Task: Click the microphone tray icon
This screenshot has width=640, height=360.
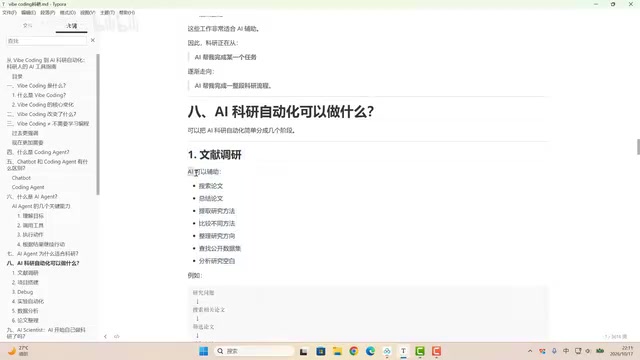Action: point(554,351)
